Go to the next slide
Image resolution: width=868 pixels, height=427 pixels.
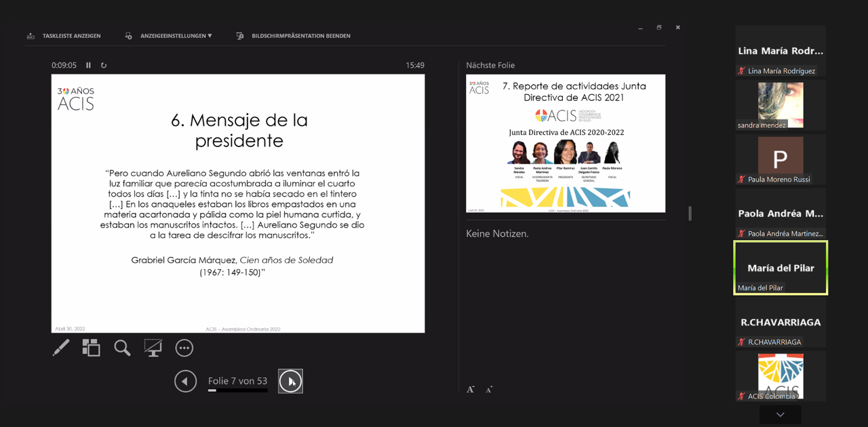click(290, 382)
